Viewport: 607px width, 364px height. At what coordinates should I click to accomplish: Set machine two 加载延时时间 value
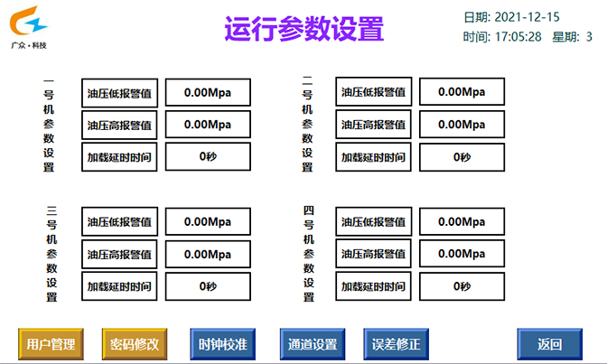[x=461, y=157]
